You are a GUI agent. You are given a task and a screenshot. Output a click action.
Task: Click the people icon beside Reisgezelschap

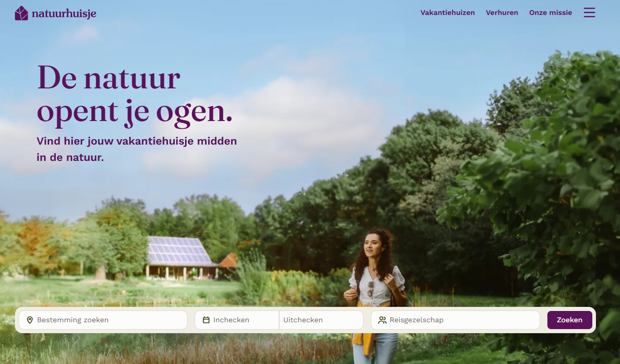pos(382,320)
